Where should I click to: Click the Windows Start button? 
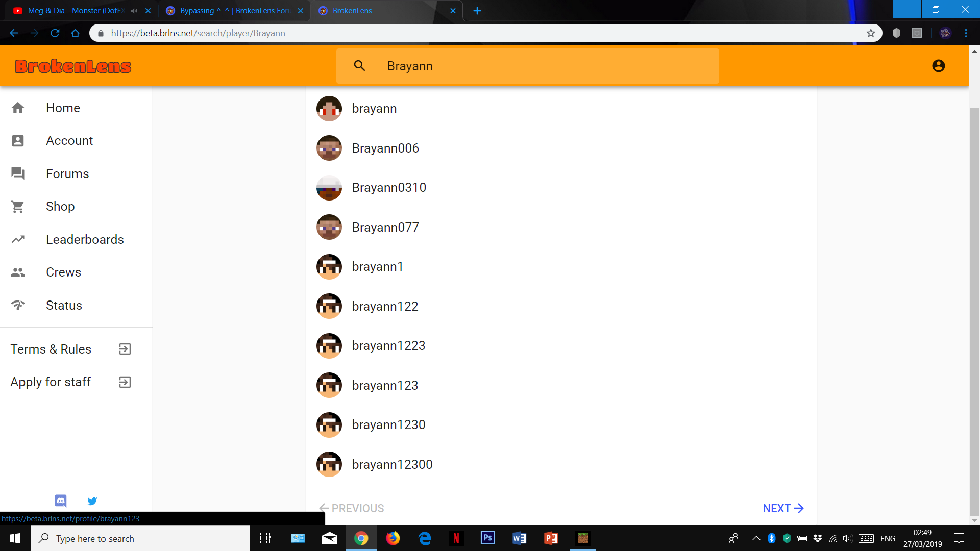coord(15,538)
